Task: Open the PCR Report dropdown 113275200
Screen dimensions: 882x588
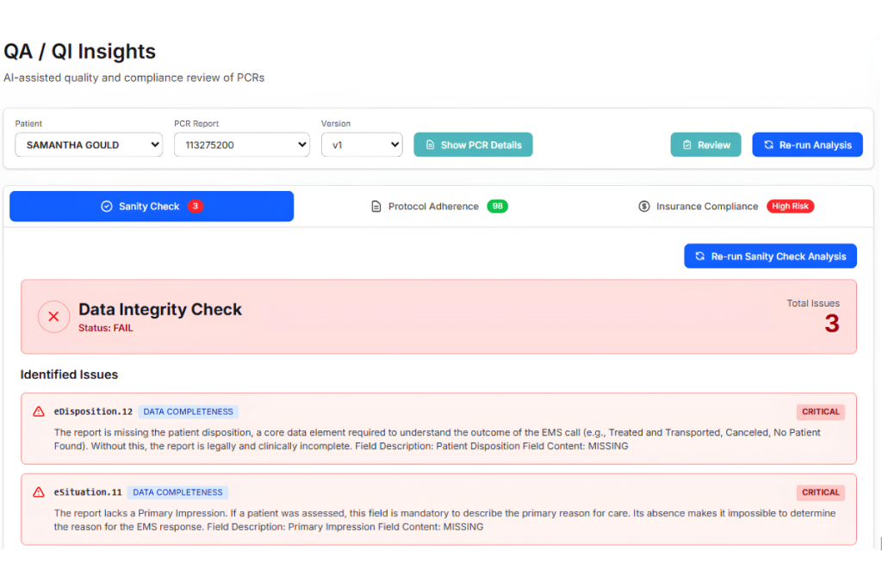Action: tap(242, 145)
